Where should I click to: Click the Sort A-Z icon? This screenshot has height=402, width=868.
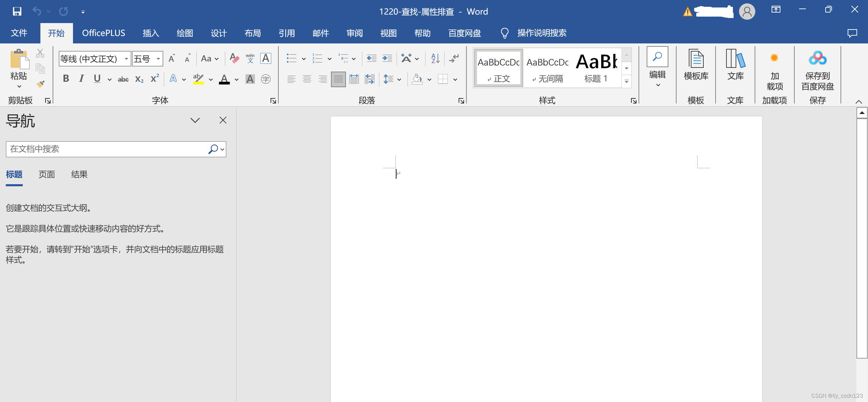(x=435, y=58)
